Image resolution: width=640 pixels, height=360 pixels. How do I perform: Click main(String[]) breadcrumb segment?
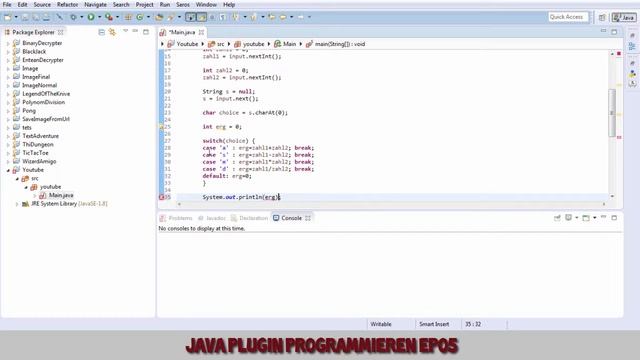tap(340, 44)
